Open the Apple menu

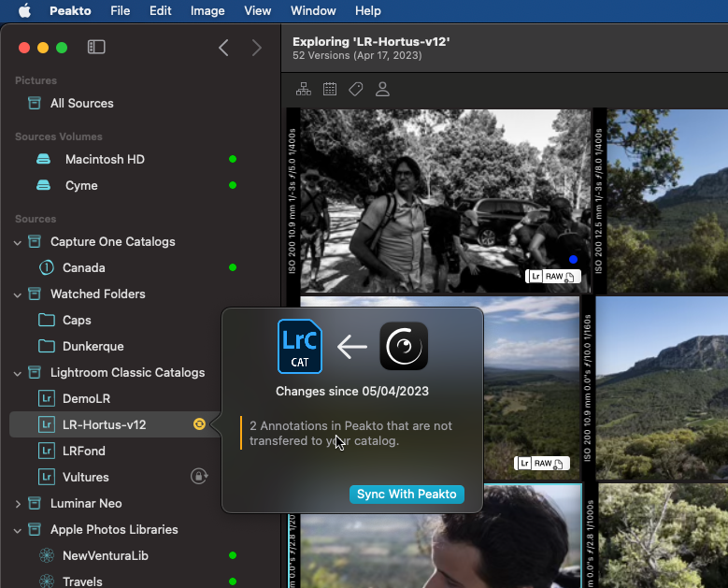click(24, 10)
